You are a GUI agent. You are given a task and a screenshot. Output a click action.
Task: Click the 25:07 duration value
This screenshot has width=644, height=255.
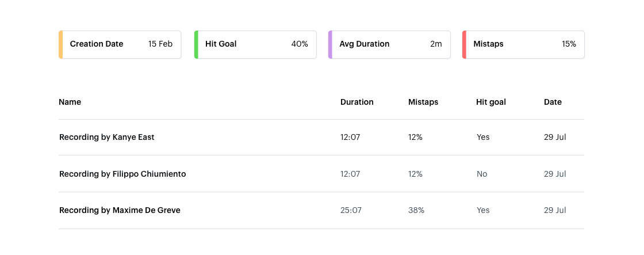(351, 210)
